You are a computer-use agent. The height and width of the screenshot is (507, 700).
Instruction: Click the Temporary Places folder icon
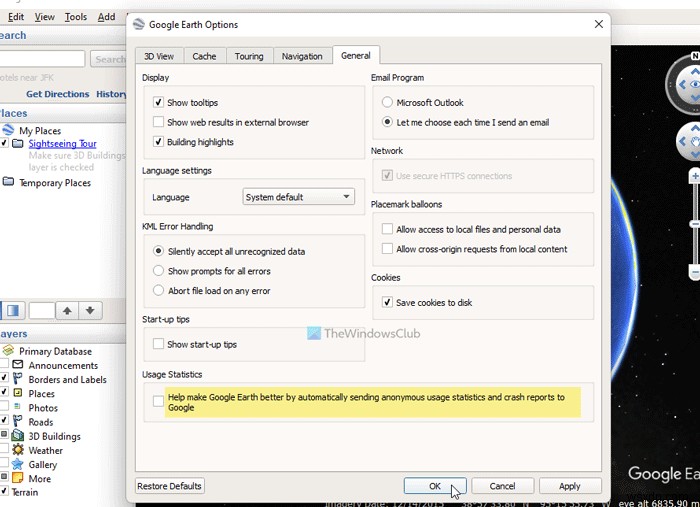coord(8,183)
